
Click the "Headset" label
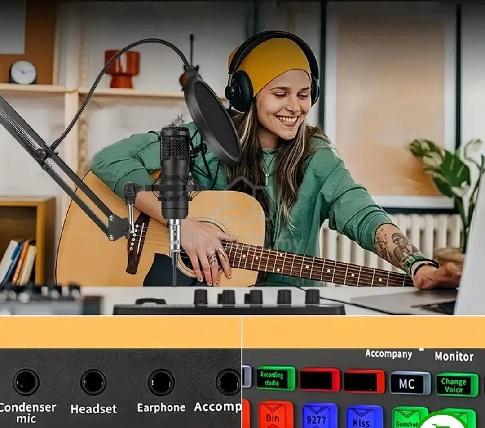[94, 409]
